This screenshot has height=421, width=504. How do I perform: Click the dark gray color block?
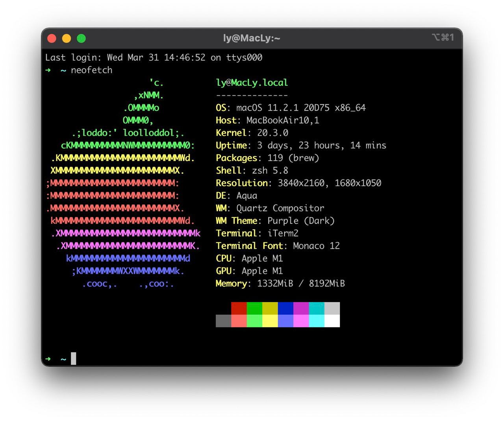click(223, 321)
